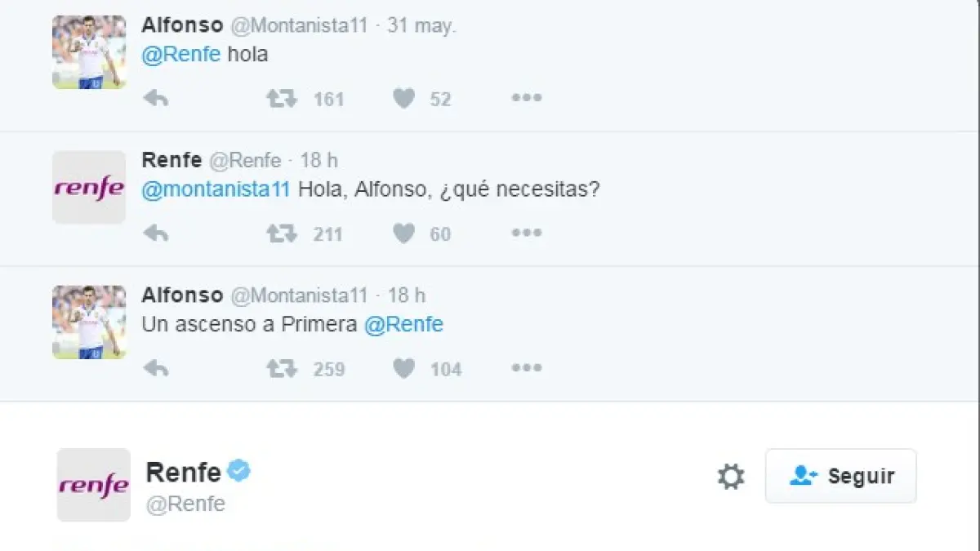Open more options on the "hola" tweet
Viewport: 980px width, 551px height.
point(526,99)
